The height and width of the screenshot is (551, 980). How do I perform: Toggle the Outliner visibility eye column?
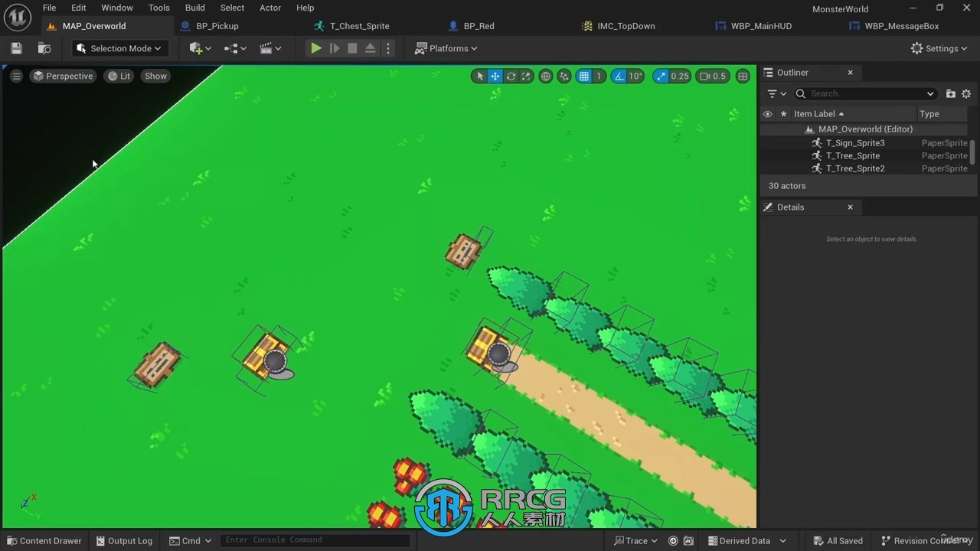[767, 114]
